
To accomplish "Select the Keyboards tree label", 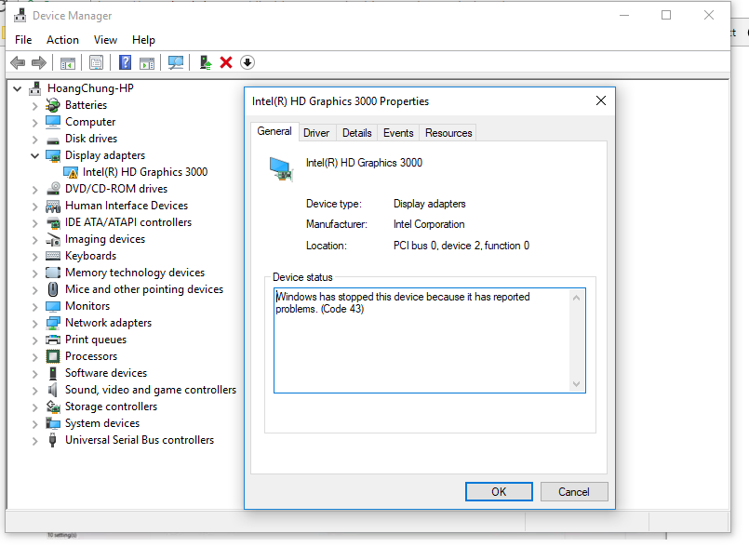I will (x=91, y=256).
